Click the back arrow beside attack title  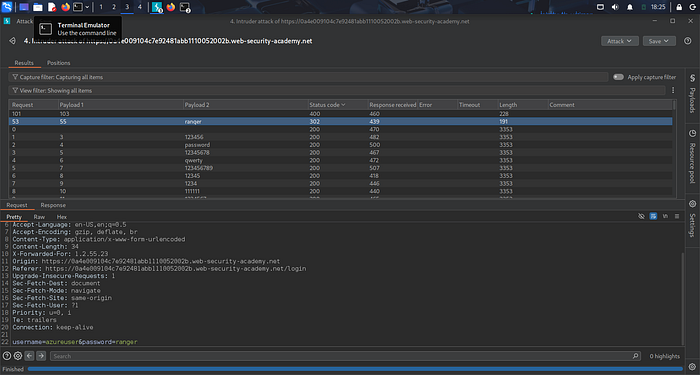point(12,41)
